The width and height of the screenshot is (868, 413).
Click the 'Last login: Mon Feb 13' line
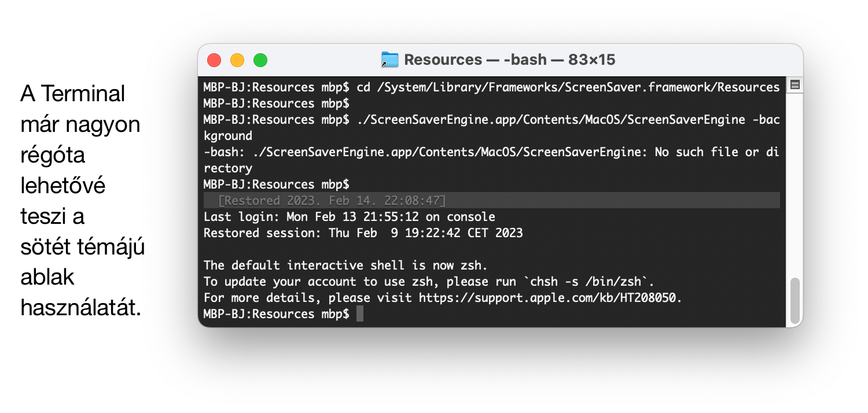[350, 217]
